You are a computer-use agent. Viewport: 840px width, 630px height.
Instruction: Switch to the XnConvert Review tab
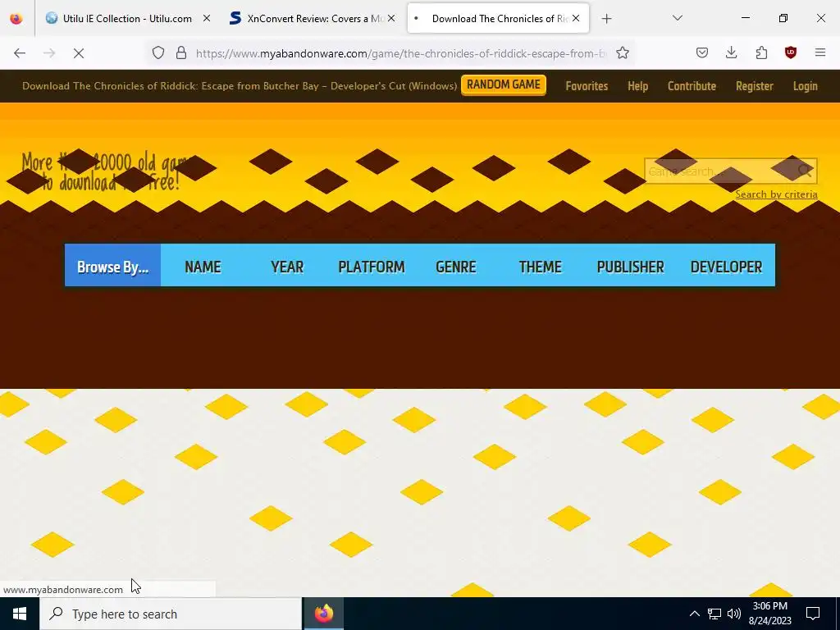(x=312, y=18)
